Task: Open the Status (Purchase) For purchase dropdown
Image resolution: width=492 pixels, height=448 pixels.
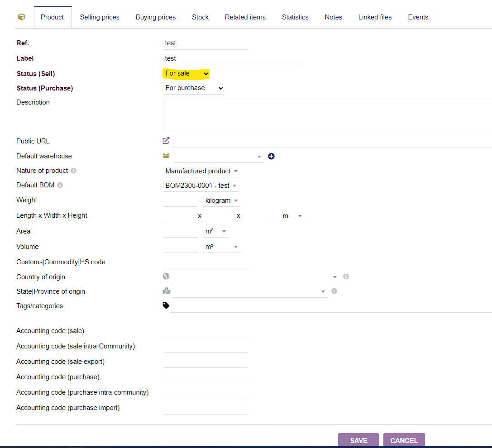Action: tap(194, 88)
